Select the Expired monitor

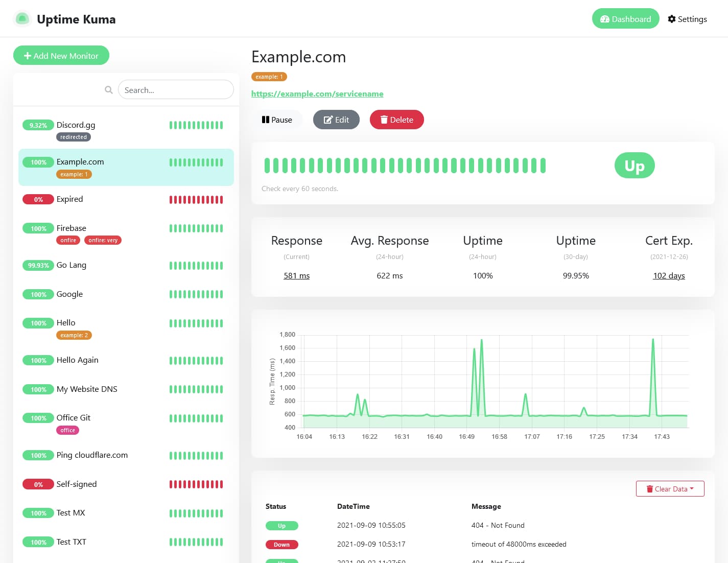[x=69, y=199]
